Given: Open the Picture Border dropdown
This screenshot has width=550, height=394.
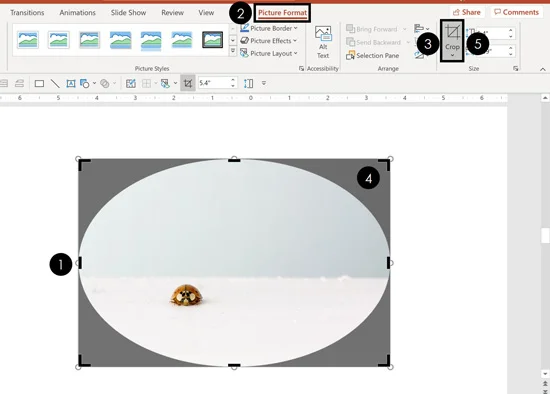Looking at the screenshot, I should 269,28.
